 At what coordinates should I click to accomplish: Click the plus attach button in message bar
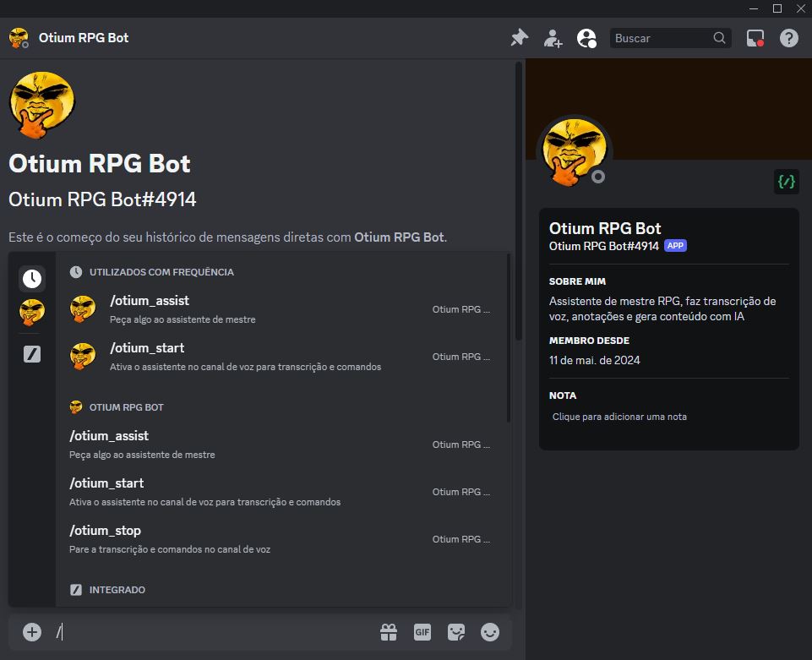pyautogui.click(x=32, y=632)
